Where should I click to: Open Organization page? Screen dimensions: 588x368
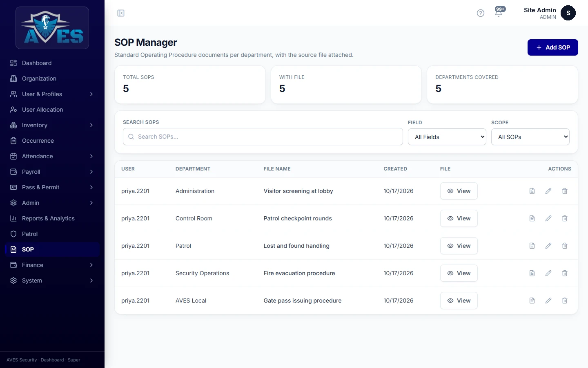tap(52, 79)
